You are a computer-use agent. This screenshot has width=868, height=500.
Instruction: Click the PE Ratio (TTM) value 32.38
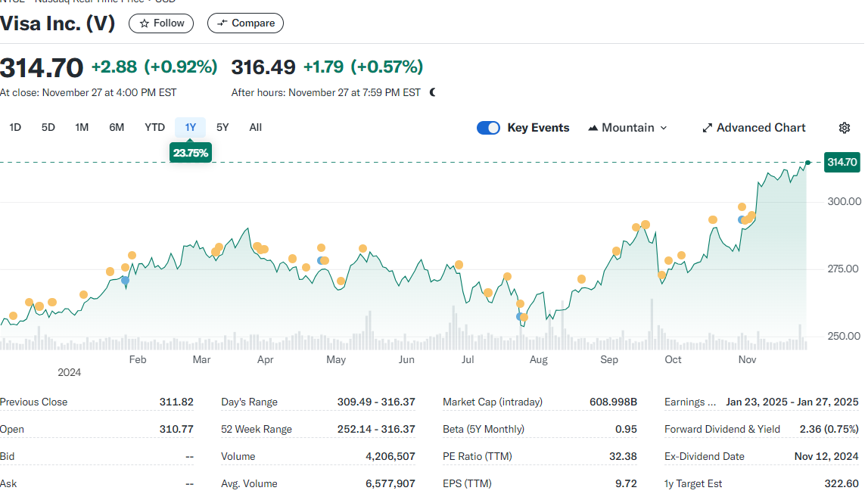tap(623, 456)
